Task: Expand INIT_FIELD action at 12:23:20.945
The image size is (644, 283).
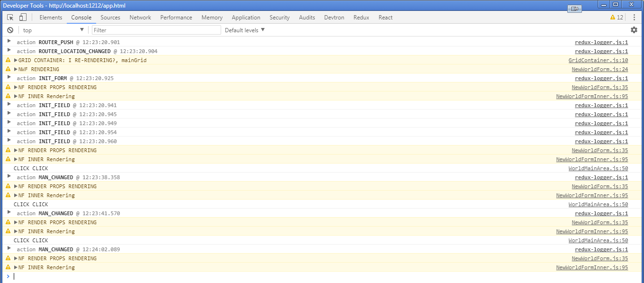Action: click(x=9, y=114)
